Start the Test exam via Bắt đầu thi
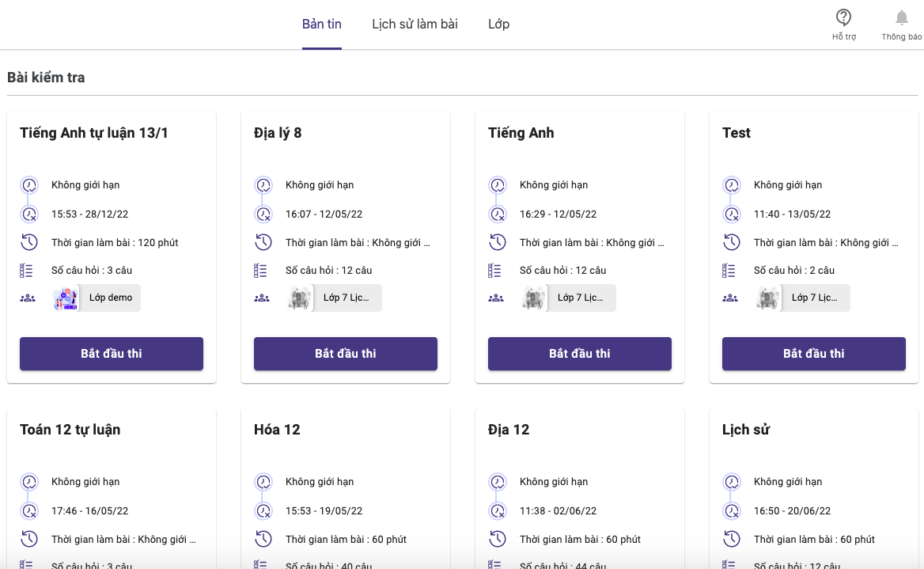Screen dimensions: 924x569 (813, 354)
